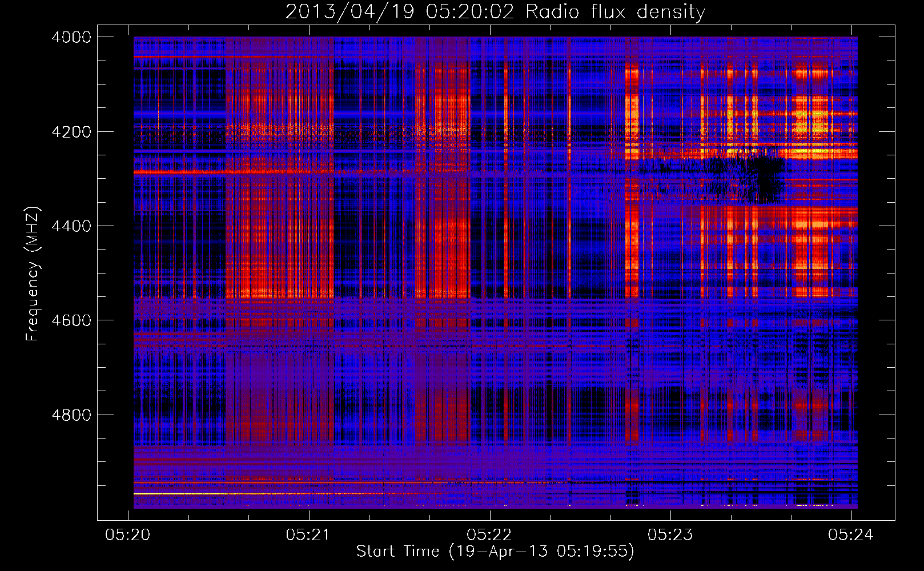Select the 4000 frequency tick label

click(x=71, y=37)
